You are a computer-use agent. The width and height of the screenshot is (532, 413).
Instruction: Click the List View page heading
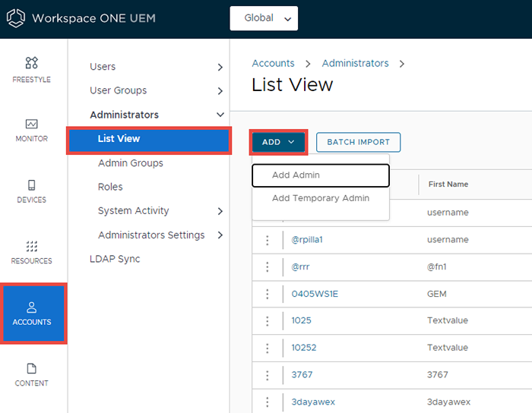[x=292, y=85]
